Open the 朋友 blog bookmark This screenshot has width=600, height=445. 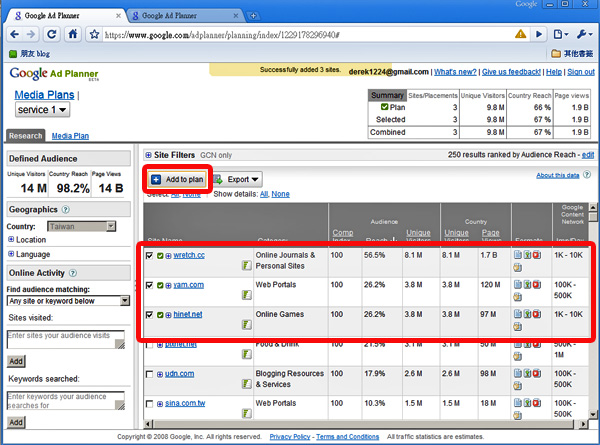[30, 54]
